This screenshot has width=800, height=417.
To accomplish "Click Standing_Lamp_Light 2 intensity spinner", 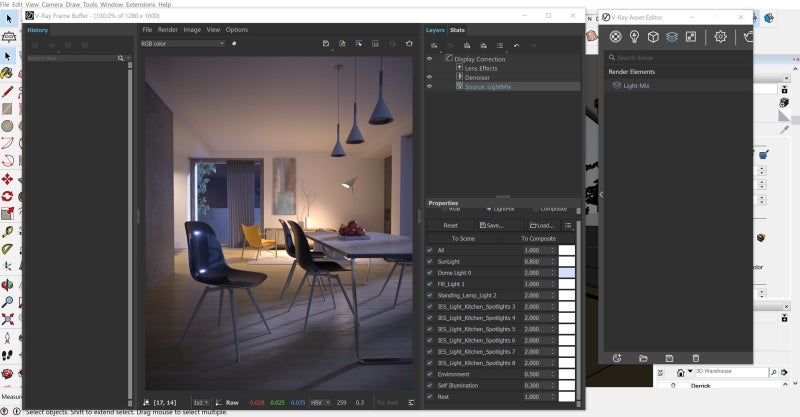I will (x=553, y=295).
